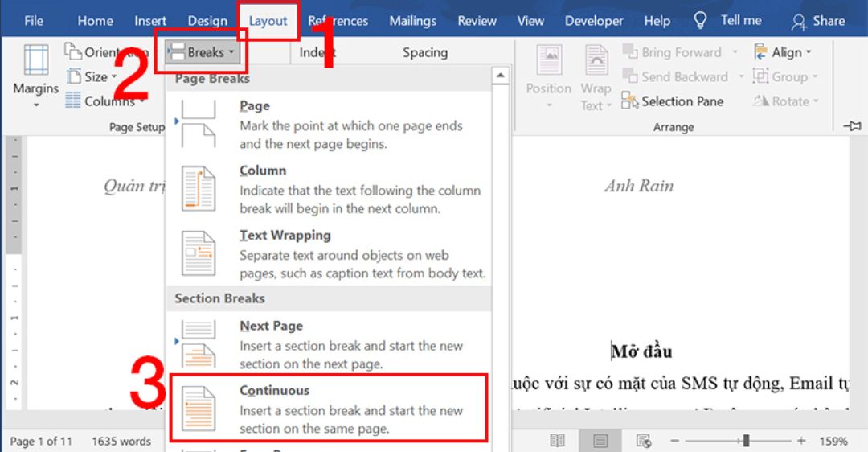Click the heading "Mở đầu"
868x452 pixels.
click(642, 351)
